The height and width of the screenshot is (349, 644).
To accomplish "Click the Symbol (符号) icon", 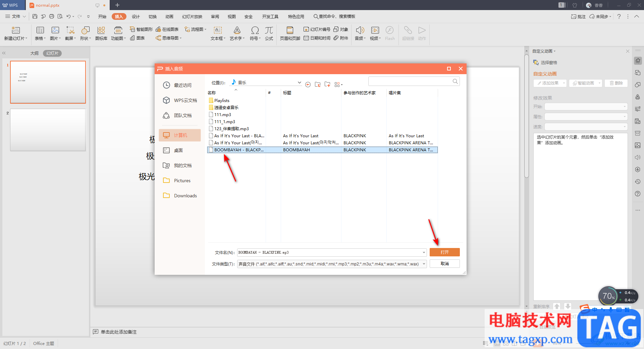I will (x=255, y=34).
